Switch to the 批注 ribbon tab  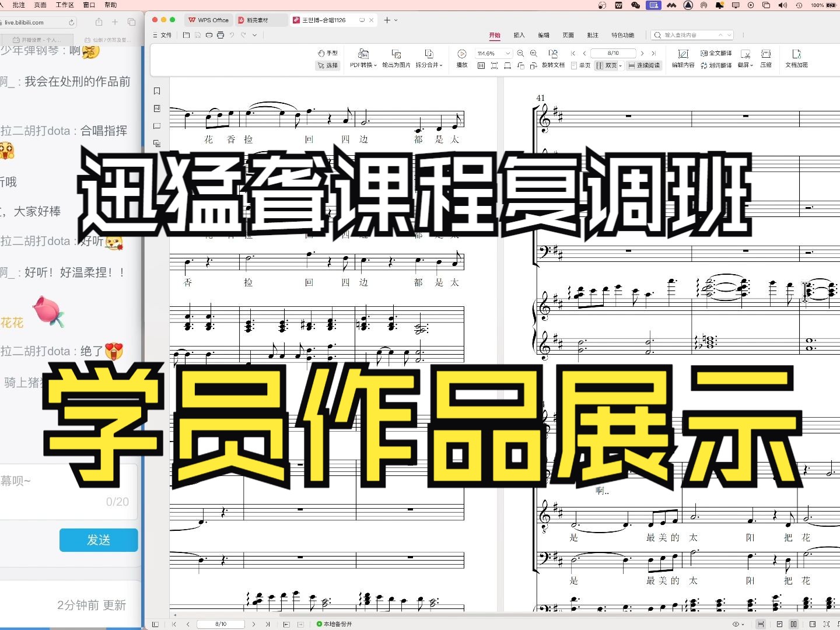pos(593,35)
